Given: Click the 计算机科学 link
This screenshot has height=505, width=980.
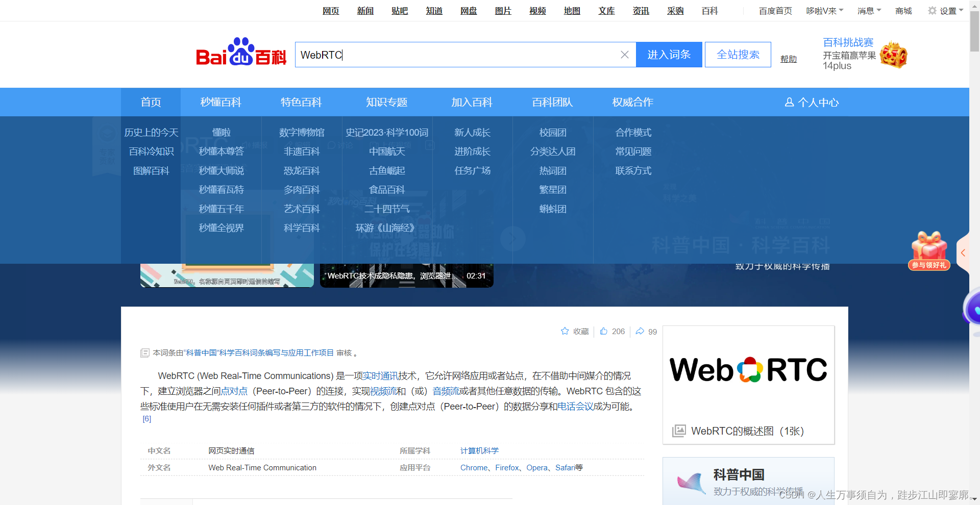Looking at the screenshot, I should pyautogui.click(x=479, y=450).
